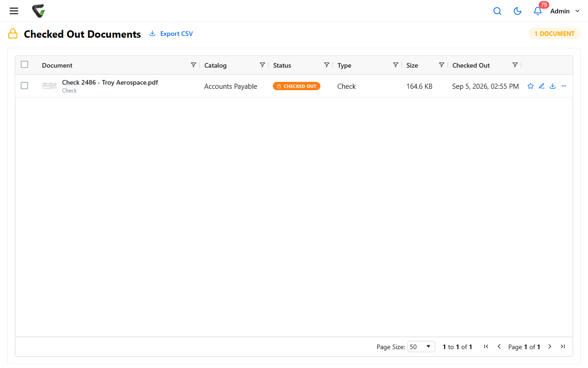Open the Page Size 50 dropdown
588x368 pixels.
point(421,347)
